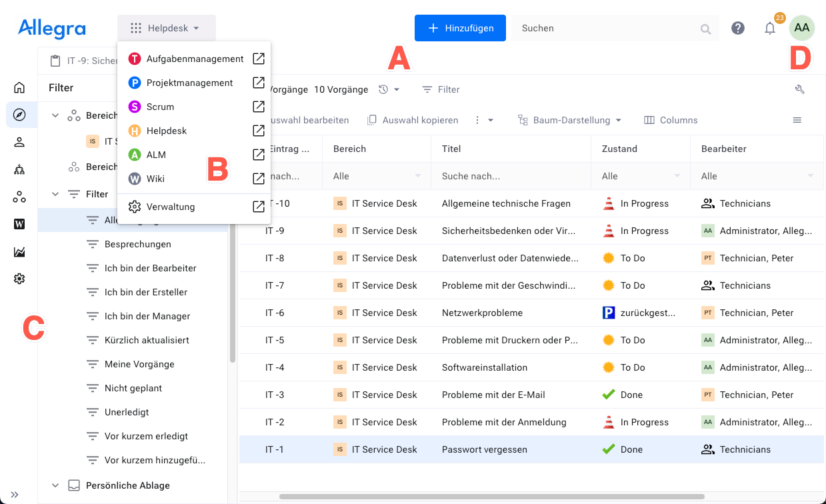
Task: Collapse the Persönliche Ablage section
Action: (55, 485)
